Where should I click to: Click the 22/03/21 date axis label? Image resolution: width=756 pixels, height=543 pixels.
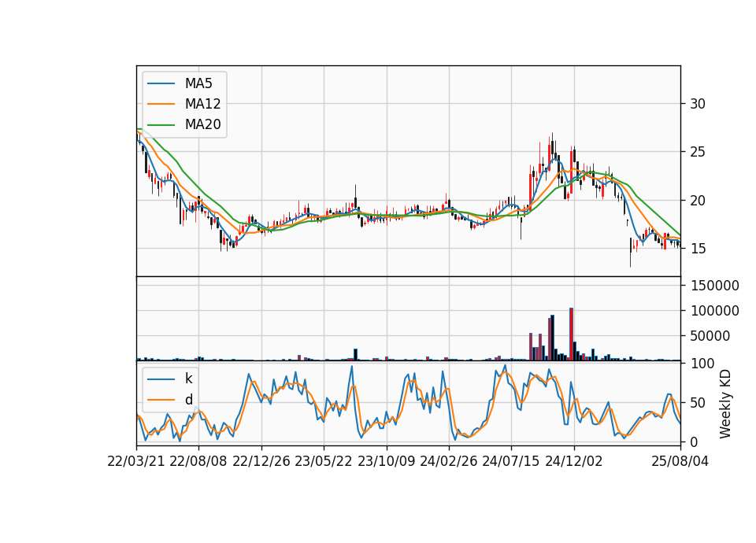(136, 461)
